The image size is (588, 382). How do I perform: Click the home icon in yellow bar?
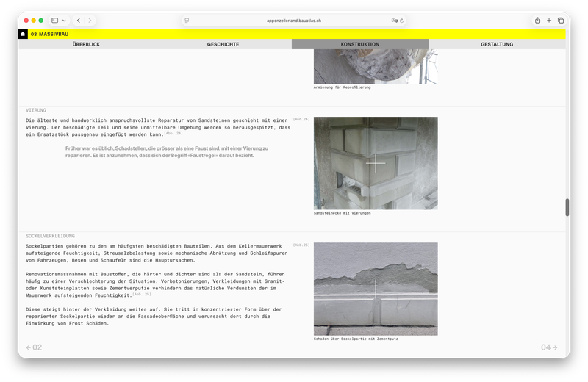[24, 34]
